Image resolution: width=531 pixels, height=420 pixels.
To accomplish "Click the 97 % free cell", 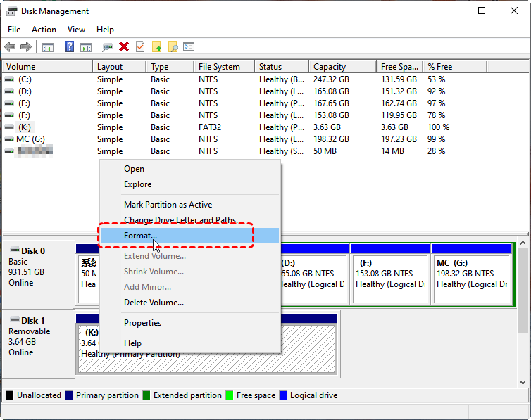I will (x=436, y=103).
